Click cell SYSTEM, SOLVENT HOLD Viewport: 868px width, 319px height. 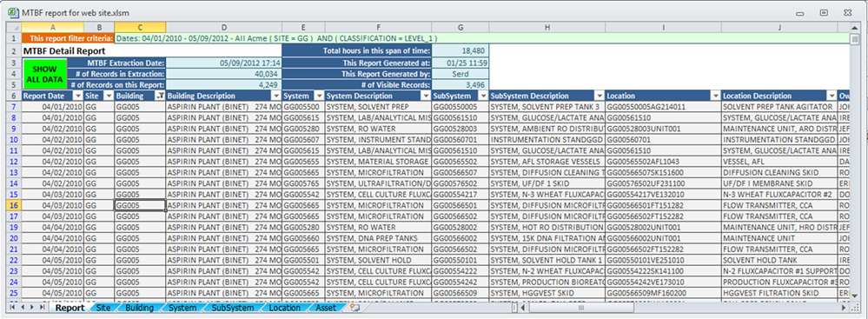click(378, 260)
